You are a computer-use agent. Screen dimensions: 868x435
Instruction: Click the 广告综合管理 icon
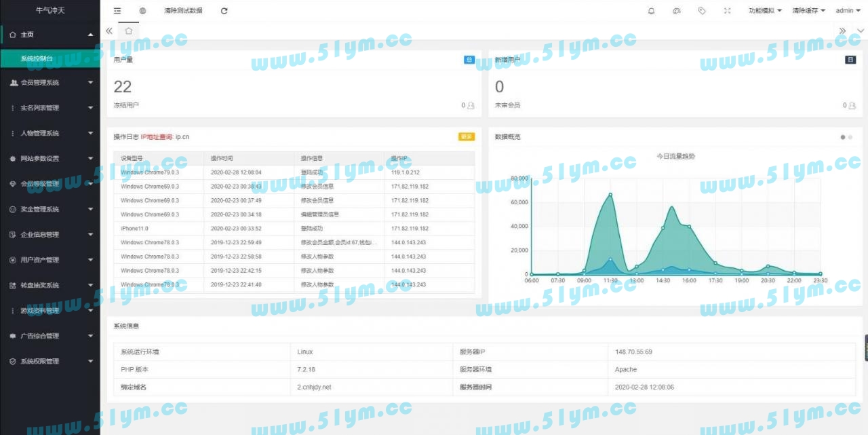pyautogui.click(x=13, y=336)
